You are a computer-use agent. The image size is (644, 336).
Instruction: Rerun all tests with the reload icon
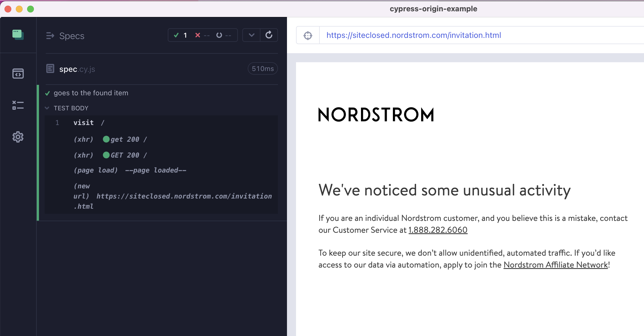269,35
